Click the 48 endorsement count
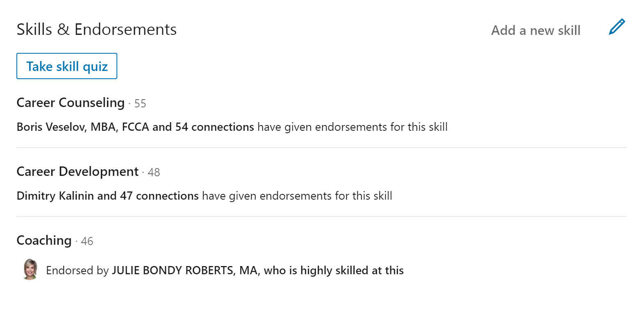The width and height of the screenshot is (644, 314). tap(154, 173)
